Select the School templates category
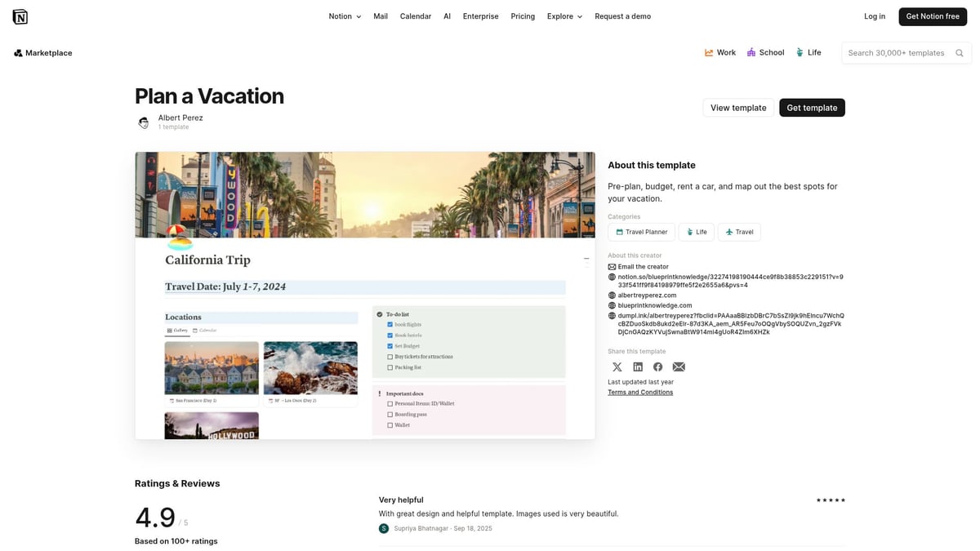The image size is (980, 551). (x=765, y=52)
